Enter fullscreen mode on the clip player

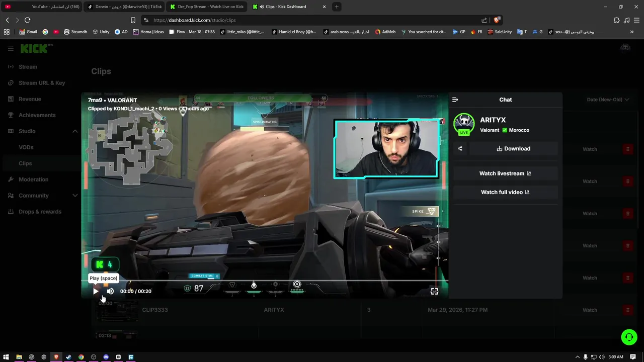(434, 291)
